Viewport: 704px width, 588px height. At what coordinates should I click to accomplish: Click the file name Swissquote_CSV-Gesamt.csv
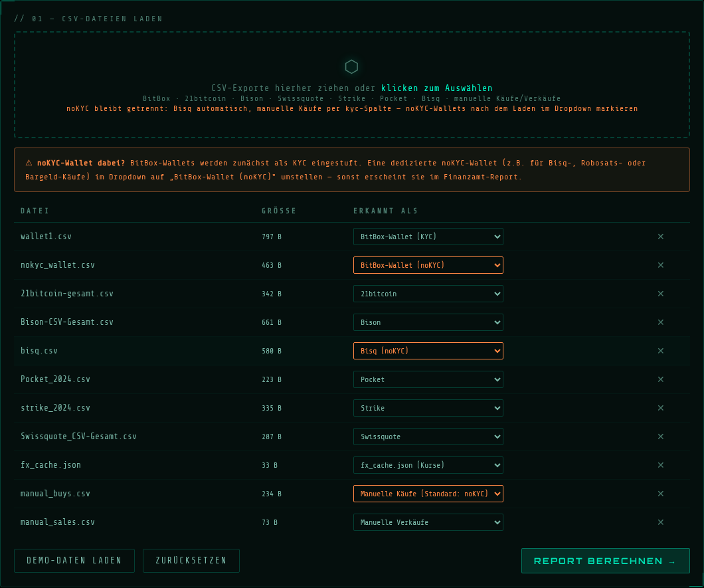(x=78, y=436)
